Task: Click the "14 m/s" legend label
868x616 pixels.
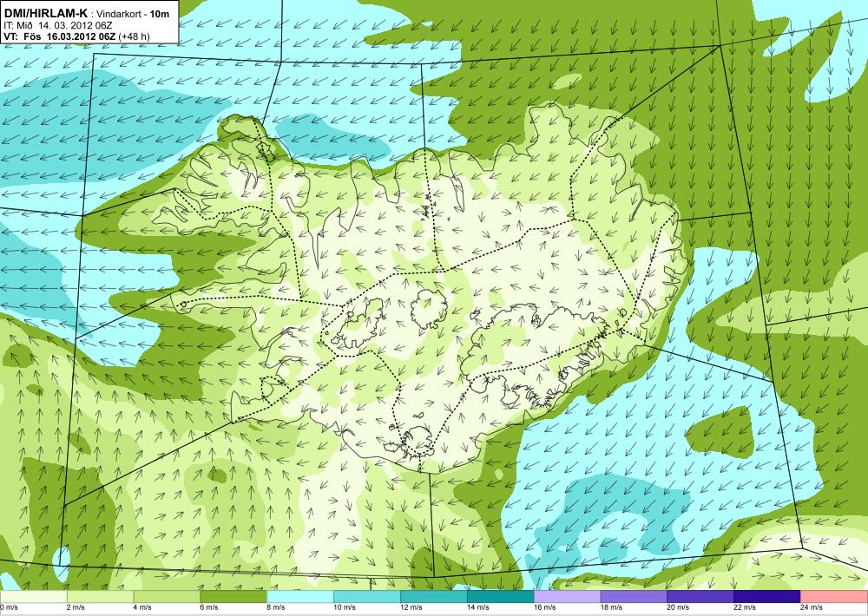Action: [477, 607]
